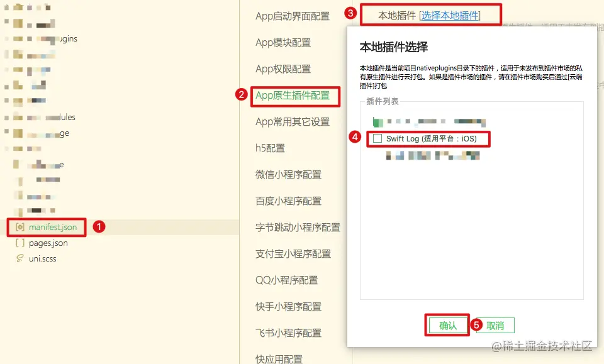Image resolution: width=604 pixels, height=364 pixels.
Task: Click the 本地插件选择 dialog title
Action: (x=394, y=47)
